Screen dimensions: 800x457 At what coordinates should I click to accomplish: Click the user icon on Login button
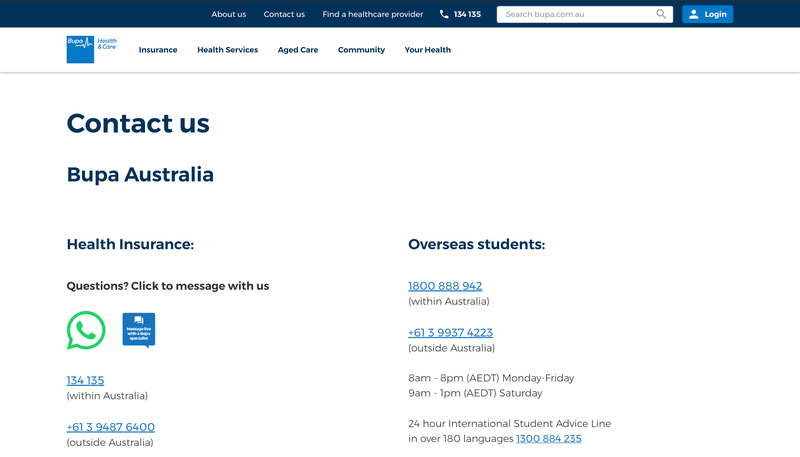693,14
